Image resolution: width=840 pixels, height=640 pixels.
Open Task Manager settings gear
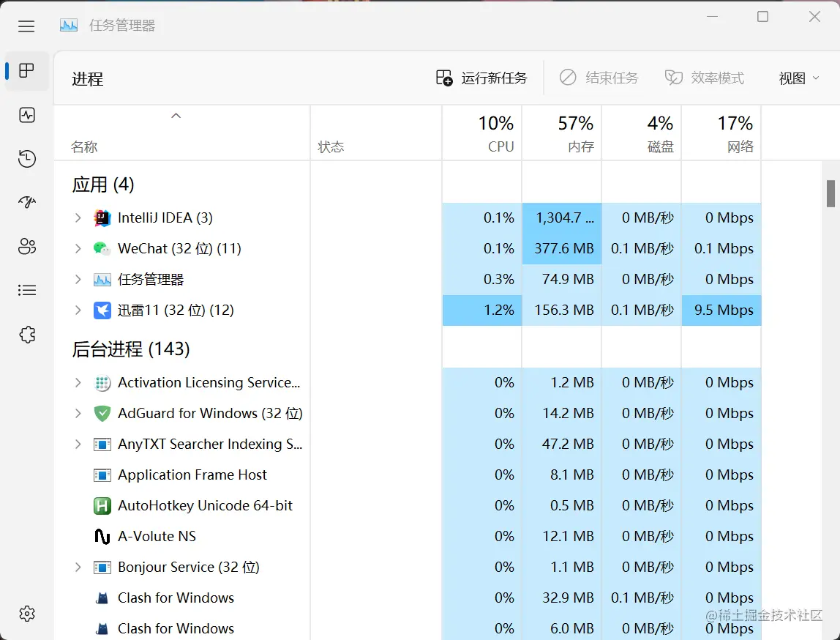click(x=27, y=614)
